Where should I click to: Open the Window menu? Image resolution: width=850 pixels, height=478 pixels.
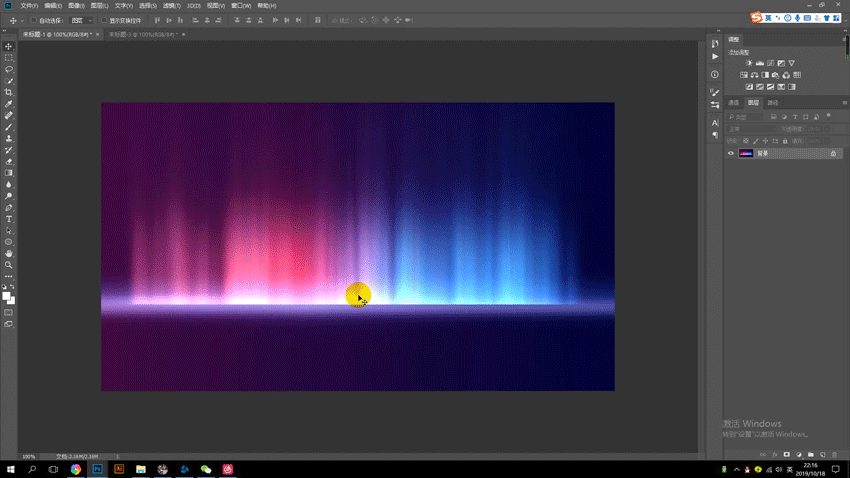241,6
